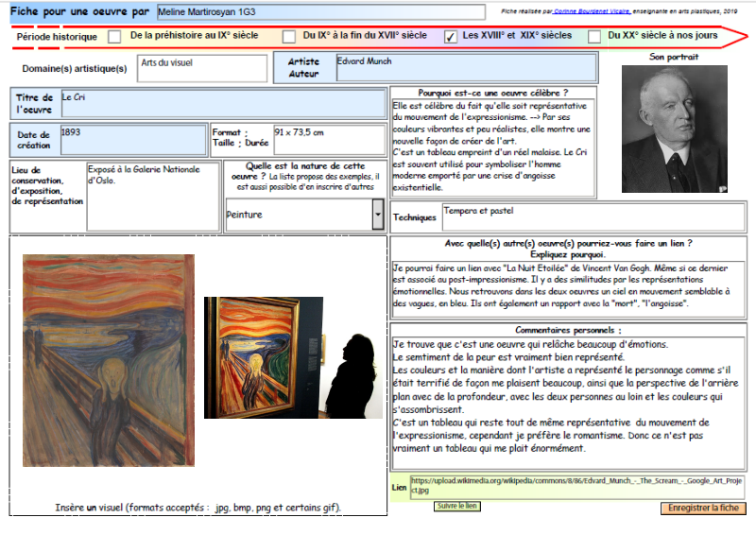Check the XX° siècle à nos jours checkbox
Viewport: 756px width, 535px height.
[x=594, y=37]
